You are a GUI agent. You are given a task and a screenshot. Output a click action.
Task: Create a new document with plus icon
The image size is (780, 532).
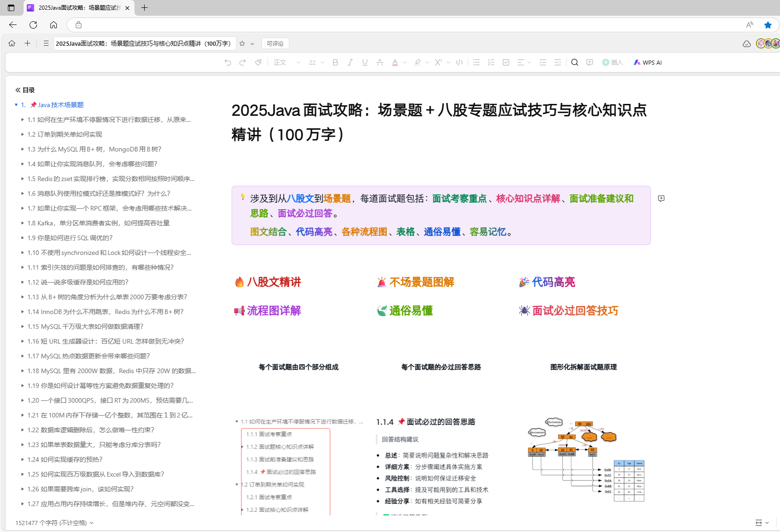[x=28, y=43]
